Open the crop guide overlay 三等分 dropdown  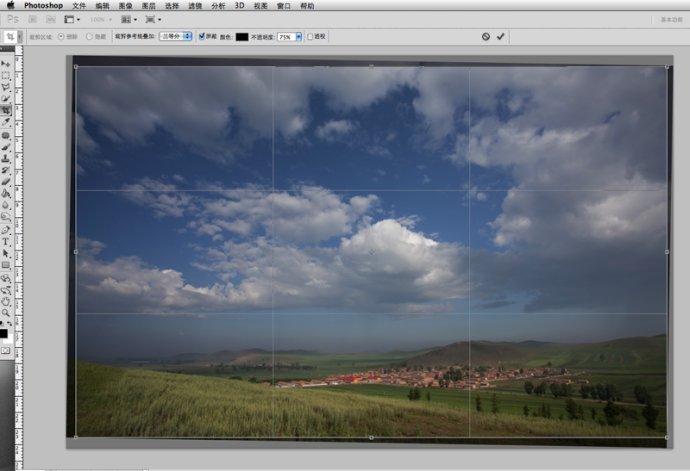click(x=176, y=36)
